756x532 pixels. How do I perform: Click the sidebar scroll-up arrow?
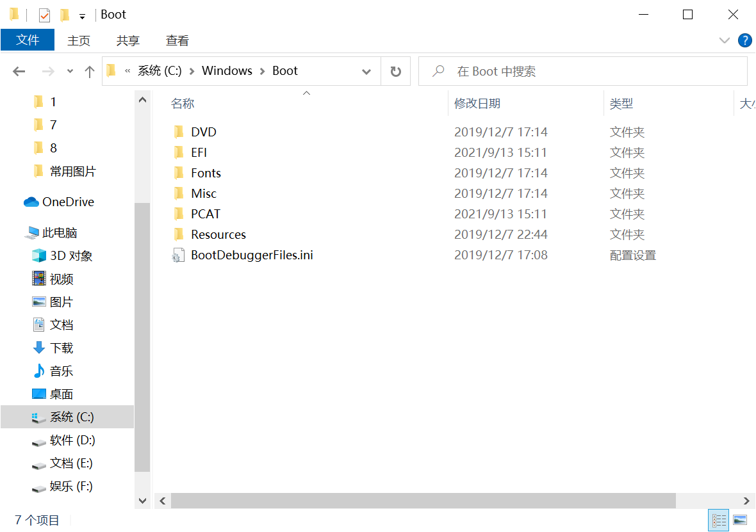tap(142, 100)
